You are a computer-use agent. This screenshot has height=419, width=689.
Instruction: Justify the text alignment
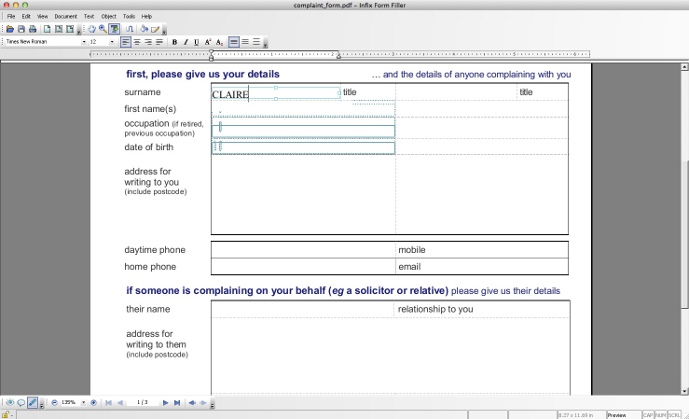159,42
